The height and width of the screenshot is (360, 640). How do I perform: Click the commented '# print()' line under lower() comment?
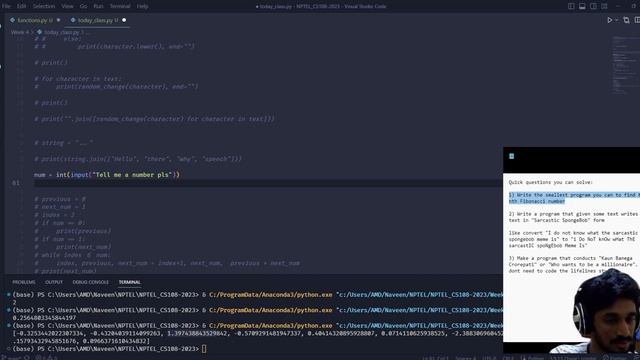point(51,62)
